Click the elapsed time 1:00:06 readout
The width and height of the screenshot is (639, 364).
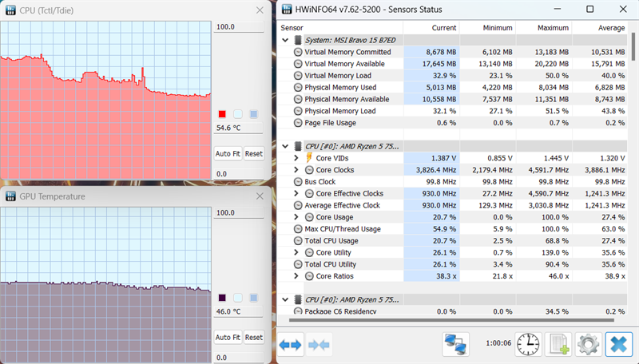498,343
